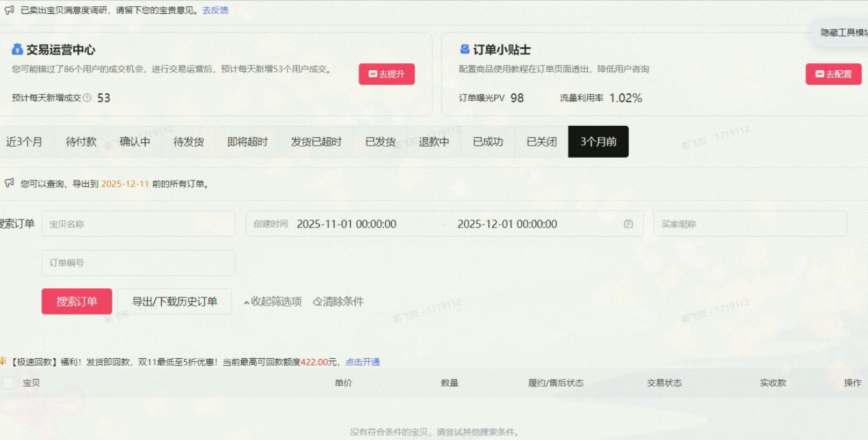Switch to the 已成功 tab
This screenshot has width=868, height=440.
488,142
